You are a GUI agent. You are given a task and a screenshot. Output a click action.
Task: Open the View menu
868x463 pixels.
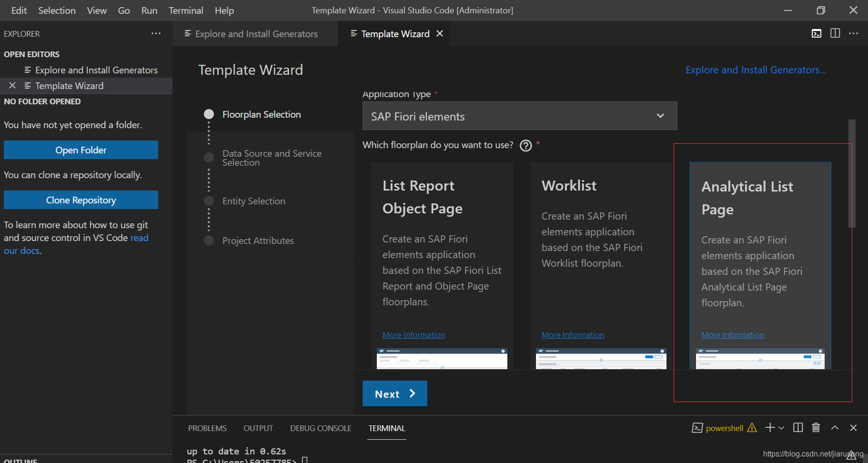coord(97,10)
